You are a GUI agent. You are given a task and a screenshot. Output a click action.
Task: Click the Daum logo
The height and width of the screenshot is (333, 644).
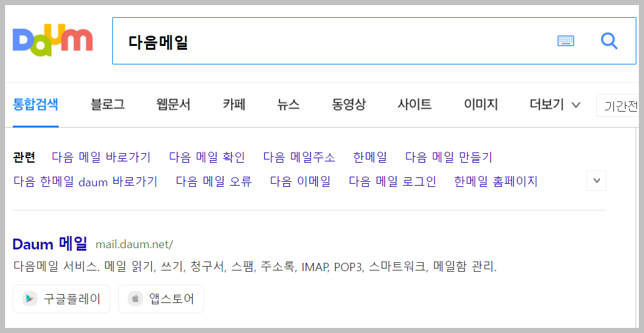(52, 40)
